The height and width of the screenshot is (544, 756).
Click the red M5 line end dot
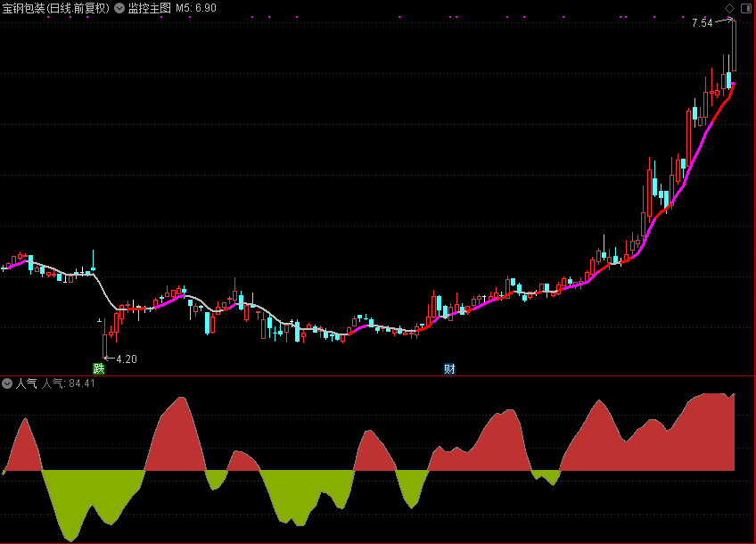tap(733, 85)
